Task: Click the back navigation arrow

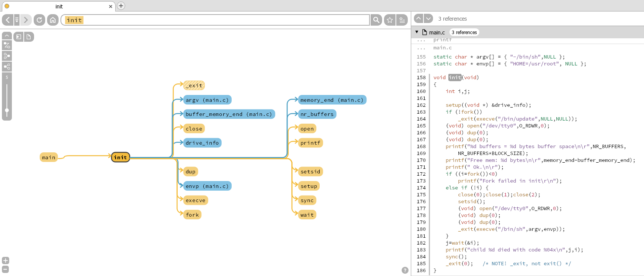Action: [8, 20]
